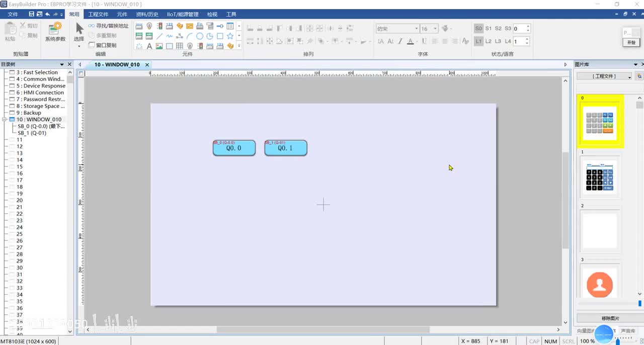Switch object state to S1

489,29
